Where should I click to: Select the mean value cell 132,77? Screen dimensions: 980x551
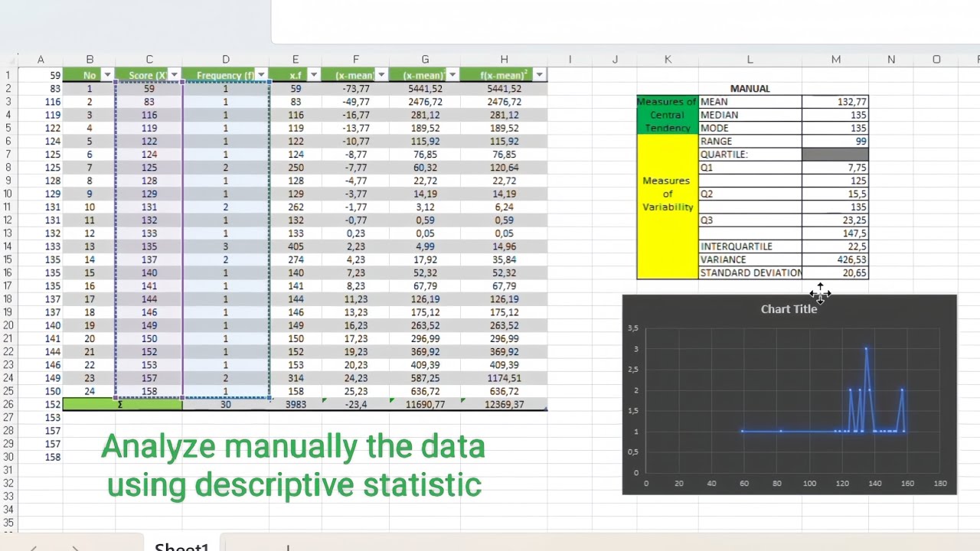click(835, 101)
